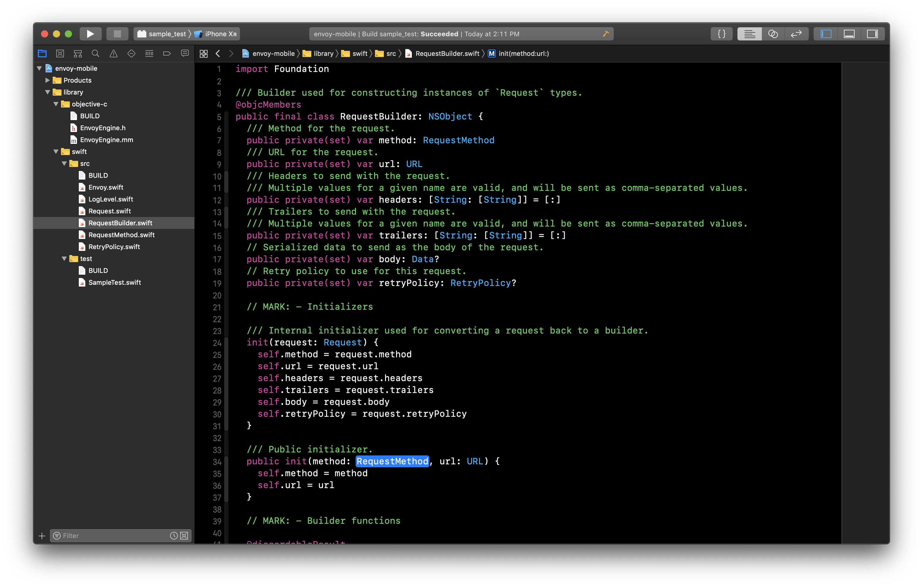This screenshot has width=923, height=588.
Task: Select the Assistant editor overlapping circles icon
Action: 773,34
